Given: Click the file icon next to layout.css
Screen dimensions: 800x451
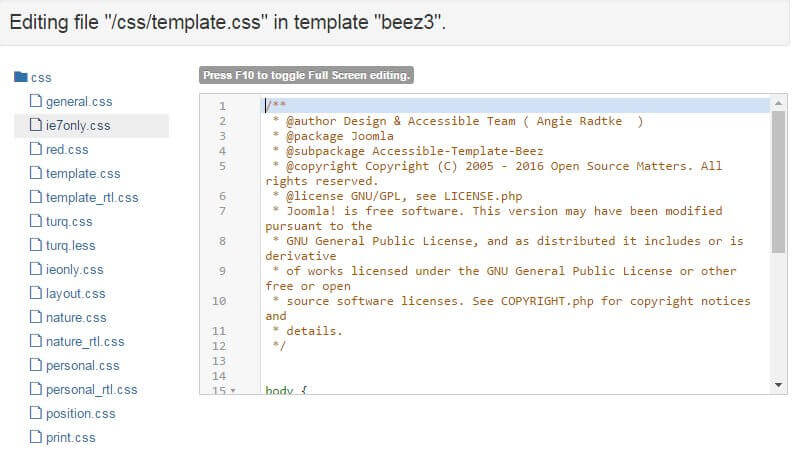Looking at the screenshot, I should click(36, 293).
